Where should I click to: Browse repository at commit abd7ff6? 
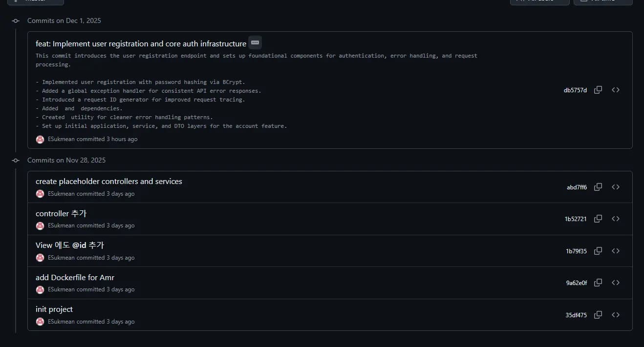616,187
